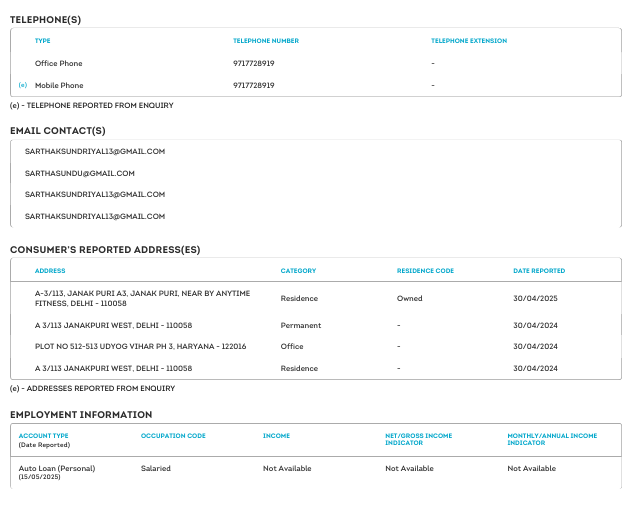Click the Salaried occupation value
Image resolution: width=635 pixels, height=527 pixels.
[x=155, y=468]
